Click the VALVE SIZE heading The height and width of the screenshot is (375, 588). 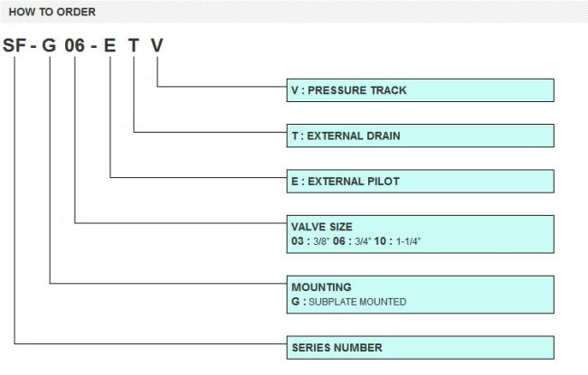322,227
